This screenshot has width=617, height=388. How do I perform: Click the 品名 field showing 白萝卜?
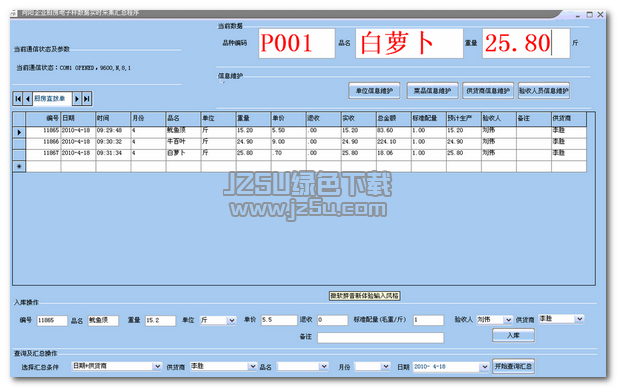pos(409,43)
